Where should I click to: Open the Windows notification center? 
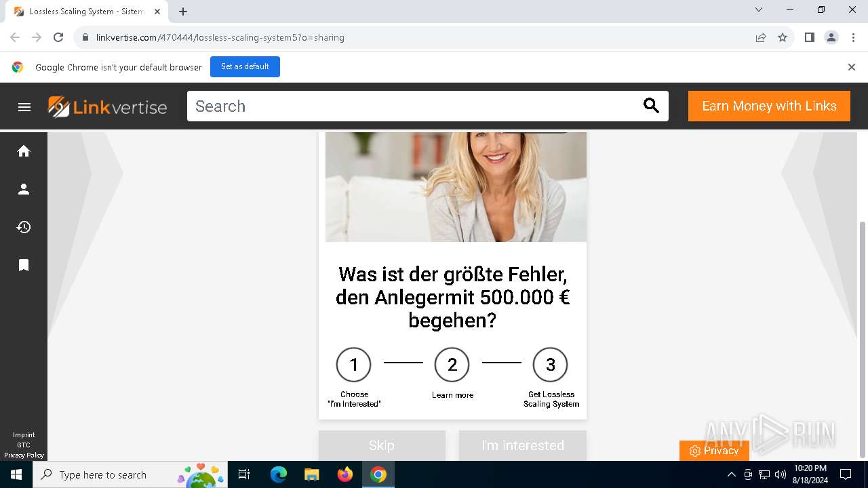[x=846, y=474]
